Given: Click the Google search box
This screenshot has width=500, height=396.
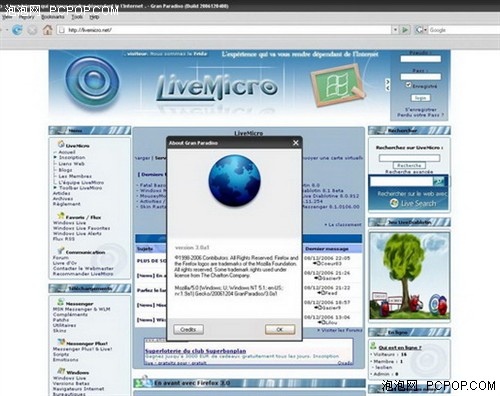Looking at the screenshot, I should tap(464, 30).
